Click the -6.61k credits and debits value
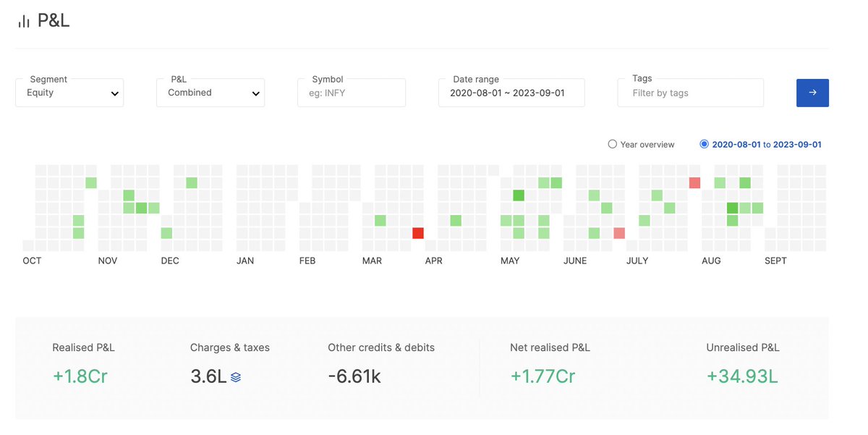 [x=354, y=376]
